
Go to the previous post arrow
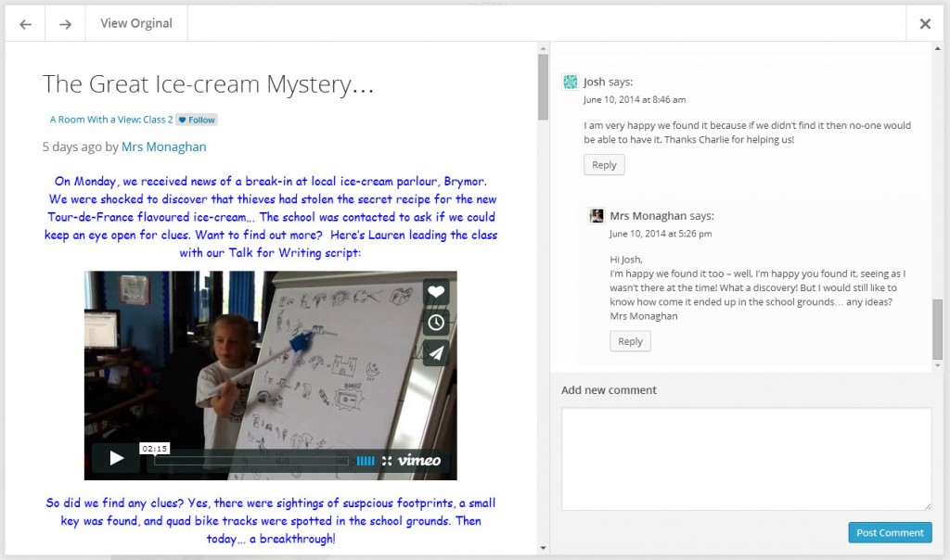pos(25,24)
